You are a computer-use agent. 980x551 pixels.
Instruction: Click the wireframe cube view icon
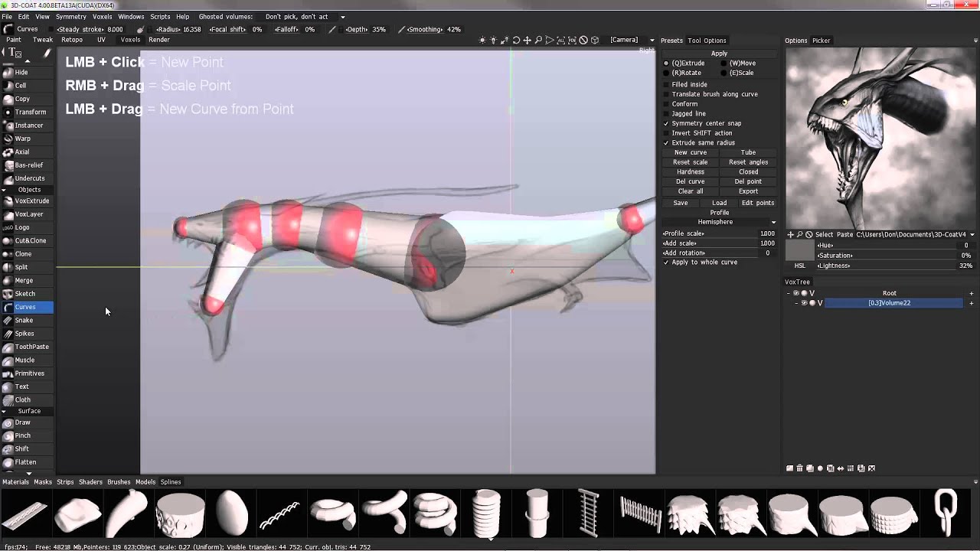[595, 41]
